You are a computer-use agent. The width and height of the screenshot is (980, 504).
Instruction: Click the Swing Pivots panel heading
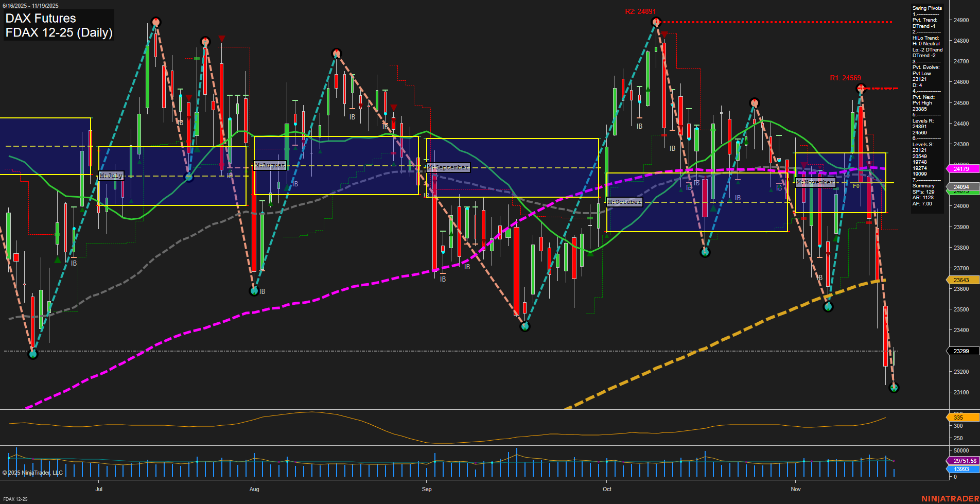[x=926, y=8]
